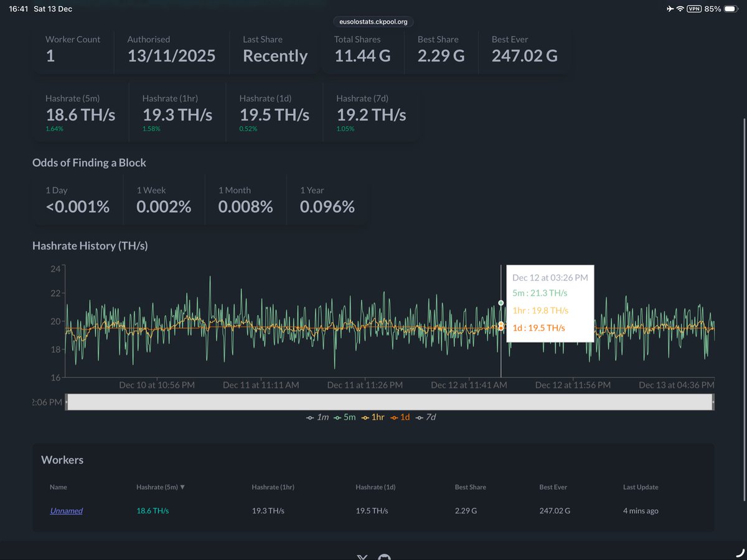Viewport: 747px width, 560px height.
Task: Click the 16:41 clock in status bar
Action: (x=18, y=9)
